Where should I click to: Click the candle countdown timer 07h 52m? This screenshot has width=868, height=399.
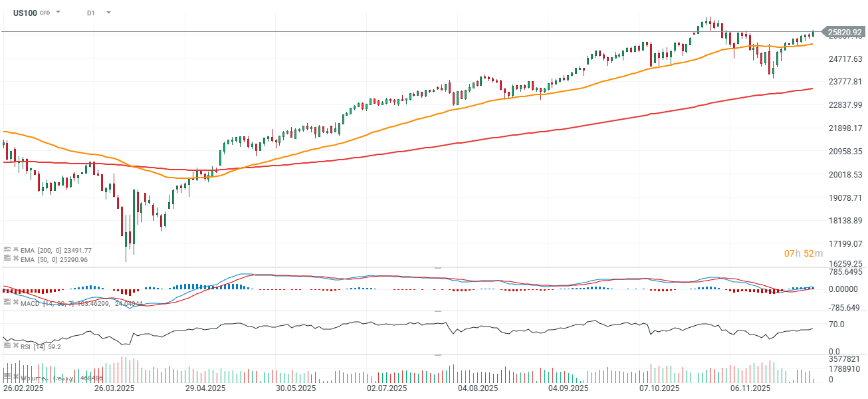[804, 253]
